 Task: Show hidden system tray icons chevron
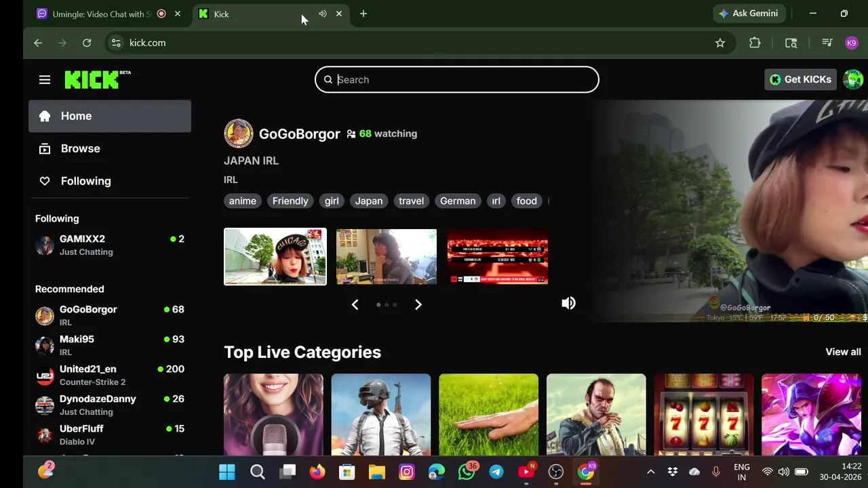coord(651,472)
